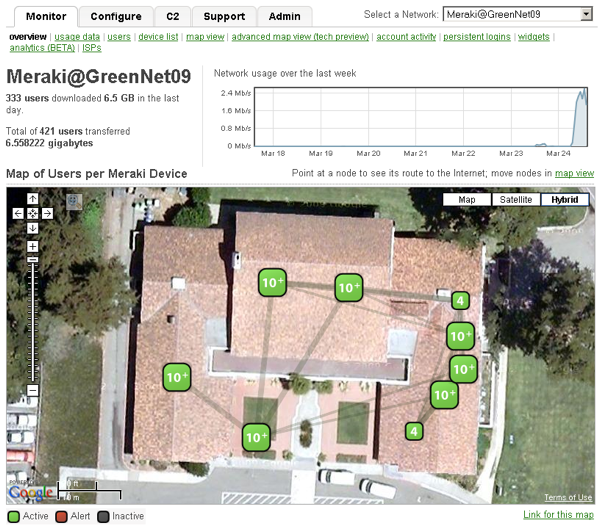
Task: Pan the map right with the arrow
Action: click(47, 213)
